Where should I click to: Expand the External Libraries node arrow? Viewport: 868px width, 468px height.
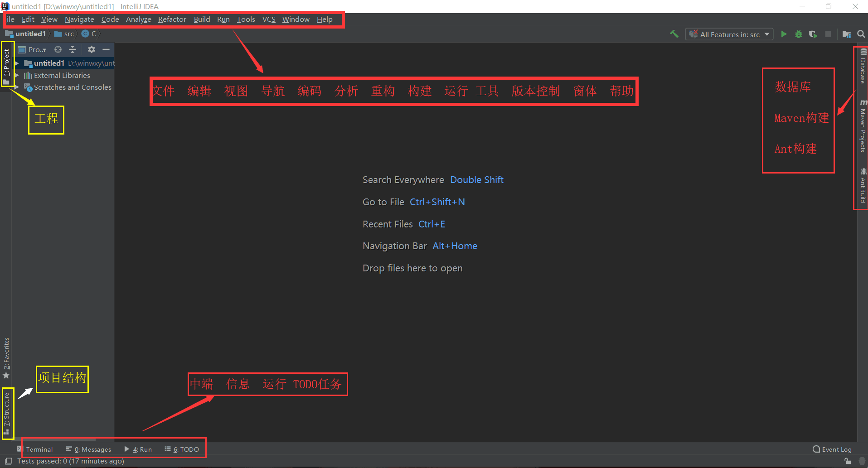tap(17, 75)
